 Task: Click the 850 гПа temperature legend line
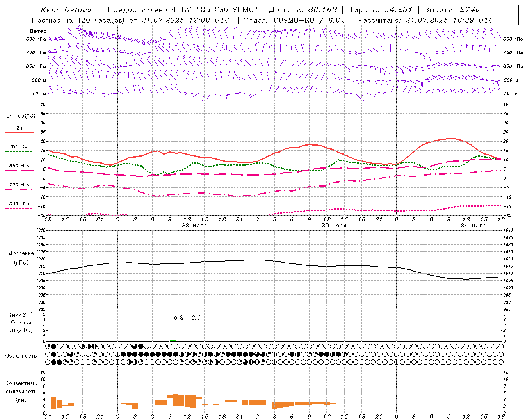click(19, 170)
